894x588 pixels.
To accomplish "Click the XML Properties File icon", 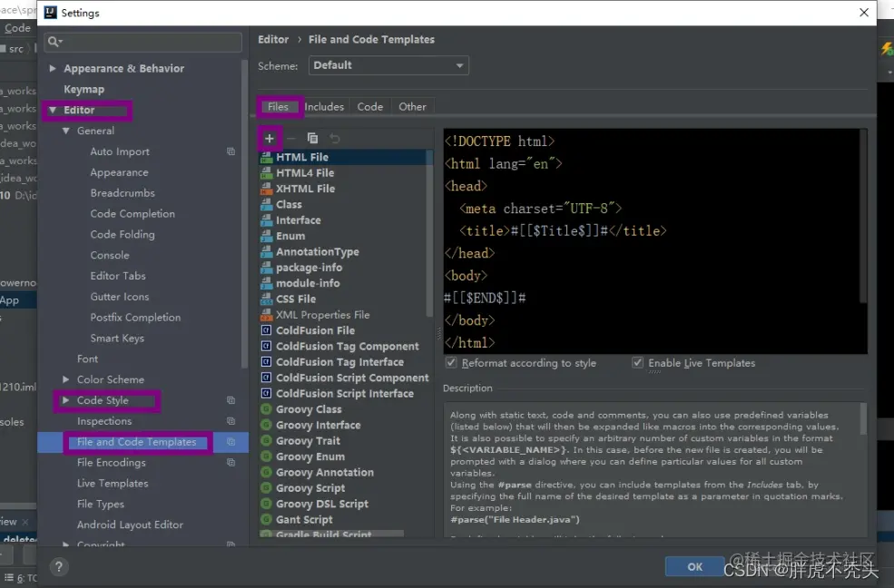I will pyautogui.click(x=266, y=315).
